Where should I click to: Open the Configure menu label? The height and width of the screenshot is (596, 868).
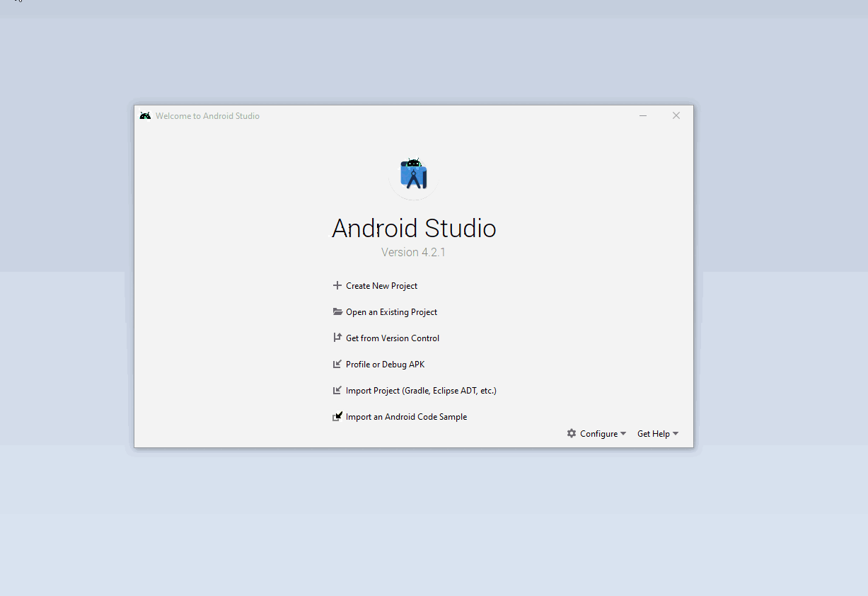(598, 434)
